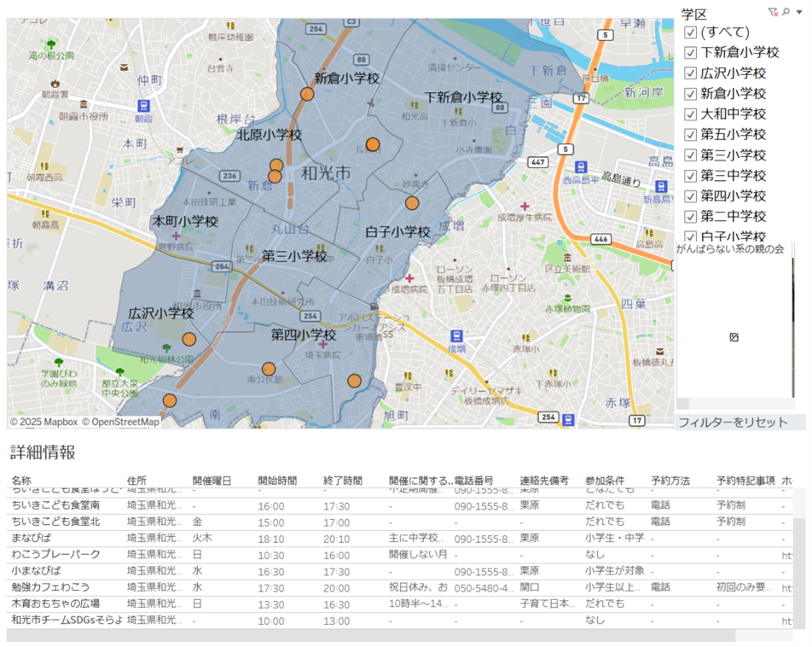Click the 朝霞 train station icon on map
The width and height of the screenshot is (812, 647).
[142, 106]
